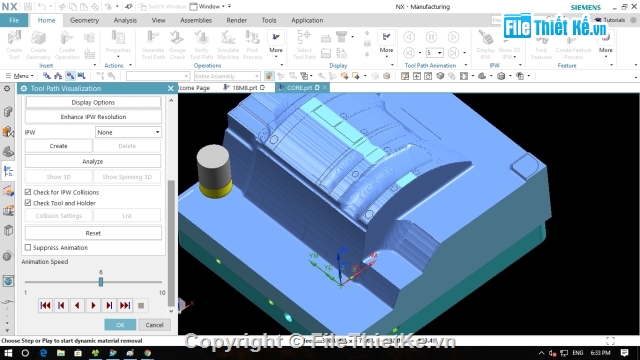Click the Display Options button

pyautogui.click(x=93, y=102)
